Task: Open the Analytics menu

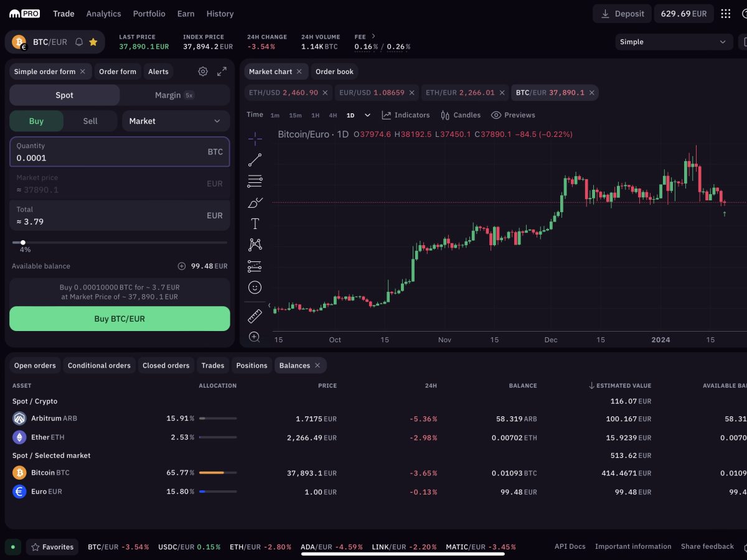Action: (x=104, y=14)
